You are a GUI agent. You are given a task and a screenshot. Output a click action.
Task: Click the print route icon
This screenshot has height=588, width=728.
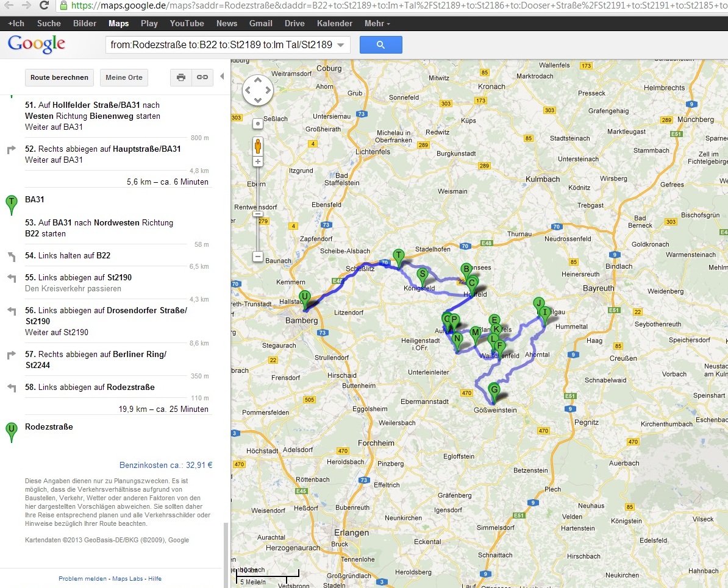(x=181, y=77)
